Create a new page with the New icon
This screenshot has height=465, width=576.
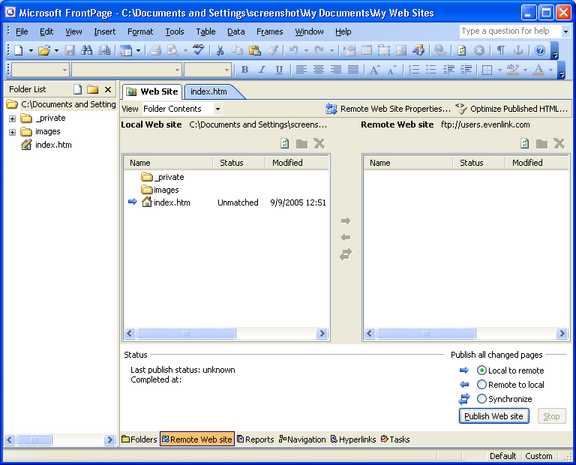(19, 50)
